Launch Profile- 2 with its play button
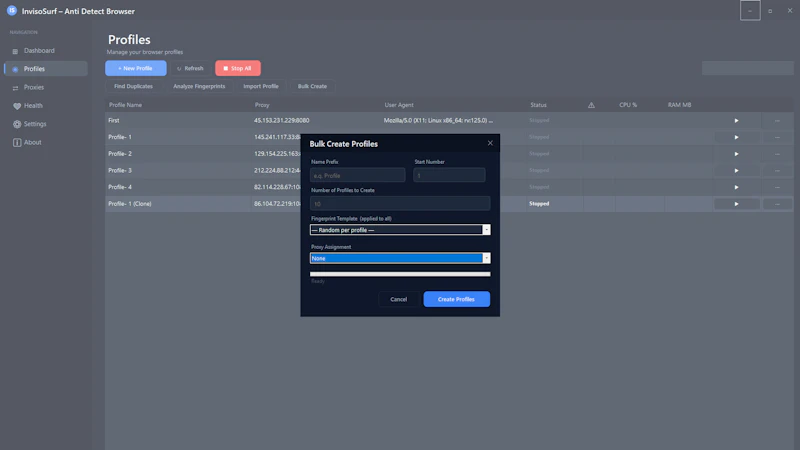This screenshot has height=450, width=800. tap(736, 154)
